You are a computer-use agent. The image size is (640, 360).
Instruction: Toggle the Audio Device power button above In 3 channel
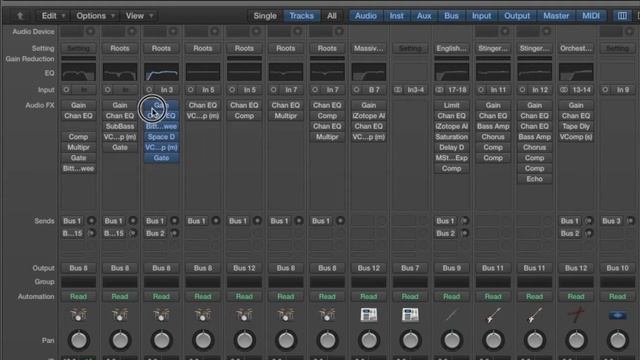[173, 31]
